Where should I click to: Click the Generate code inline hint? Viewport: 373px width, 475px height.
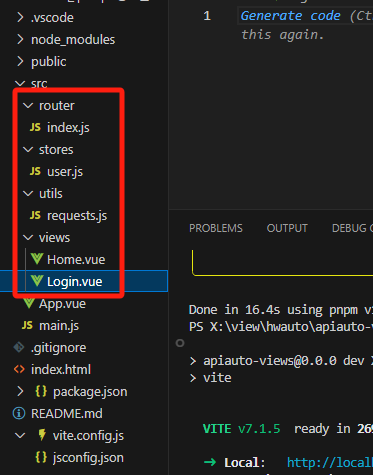pyautogui.click(x=291, y=16)
